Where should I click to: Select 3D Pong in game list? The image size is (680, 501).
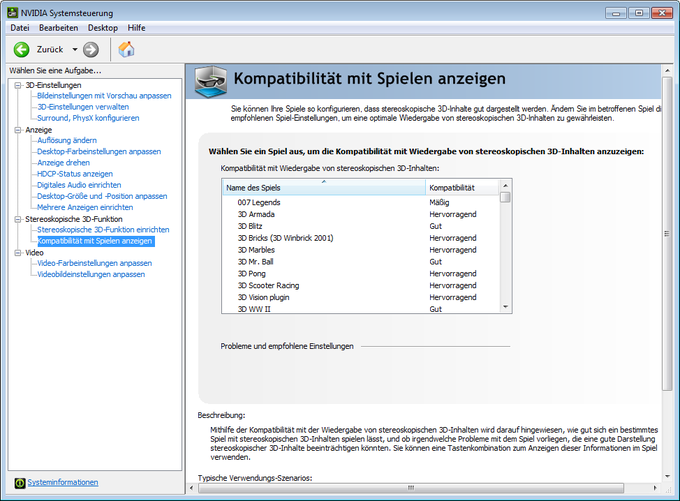pos(361,274)
